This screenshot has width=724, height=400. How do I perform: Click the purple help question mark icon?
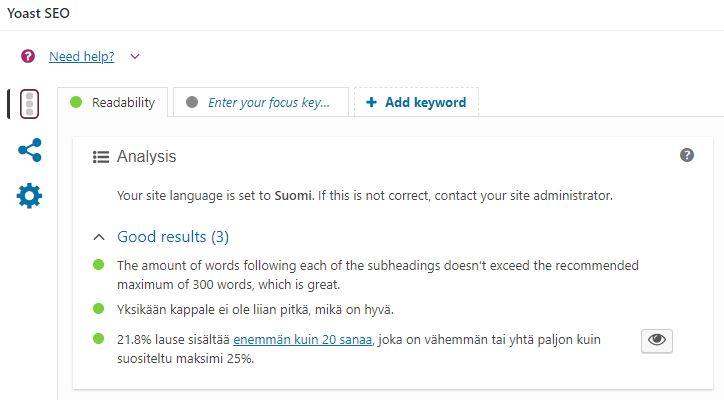(28, 57)
